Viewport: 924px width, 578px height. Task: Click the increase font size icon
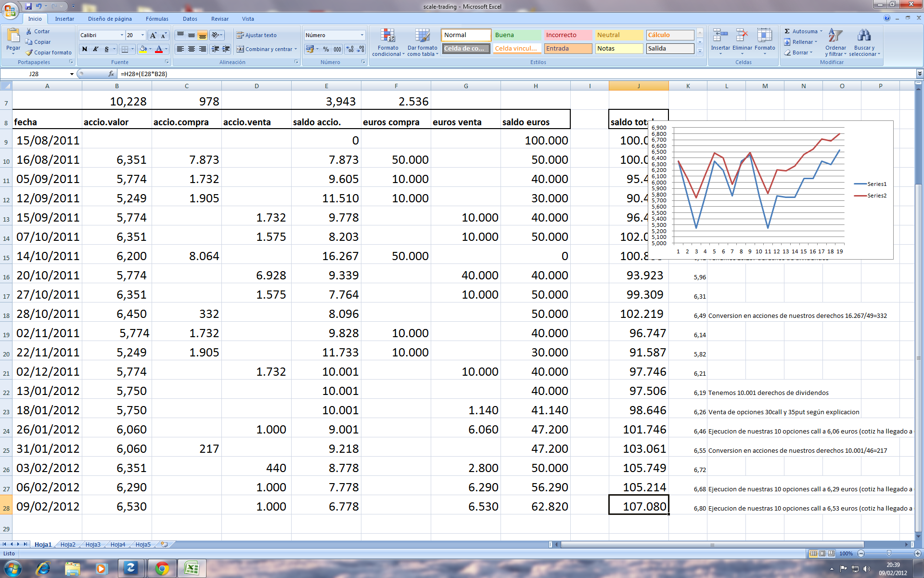click(x=153, y=35)
